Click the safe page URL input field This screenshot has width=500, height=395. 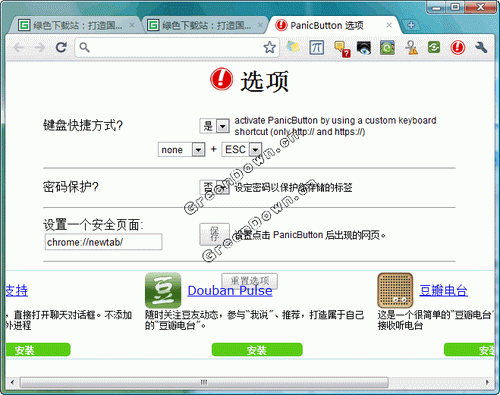(x=103, y=242)
